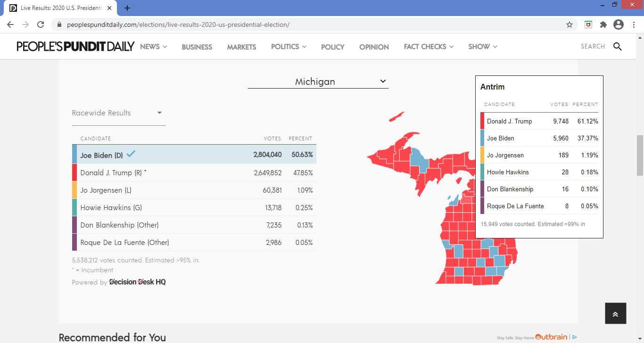Expand the NEWS menu

(x=154, y=47)
